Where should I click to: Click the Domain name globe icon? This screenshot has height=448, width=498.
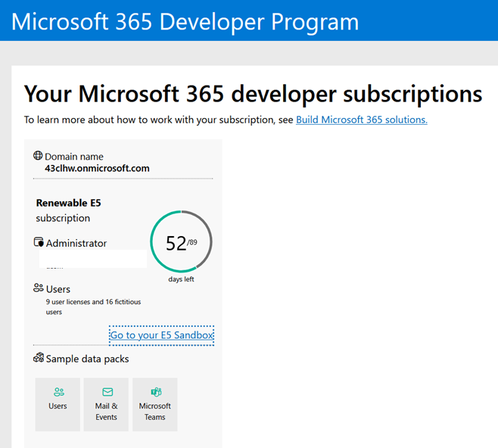tap(38, 156)
